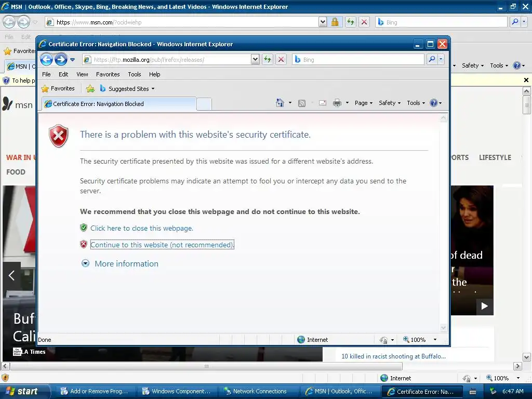532x399 pixels.
Task: Click Stop icon in MSN window
Action: click(x=364, y=22)
